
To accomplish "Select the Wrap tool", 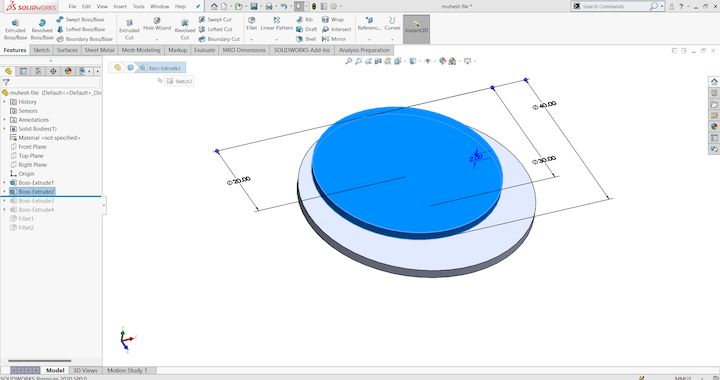I will coord(332,19).
